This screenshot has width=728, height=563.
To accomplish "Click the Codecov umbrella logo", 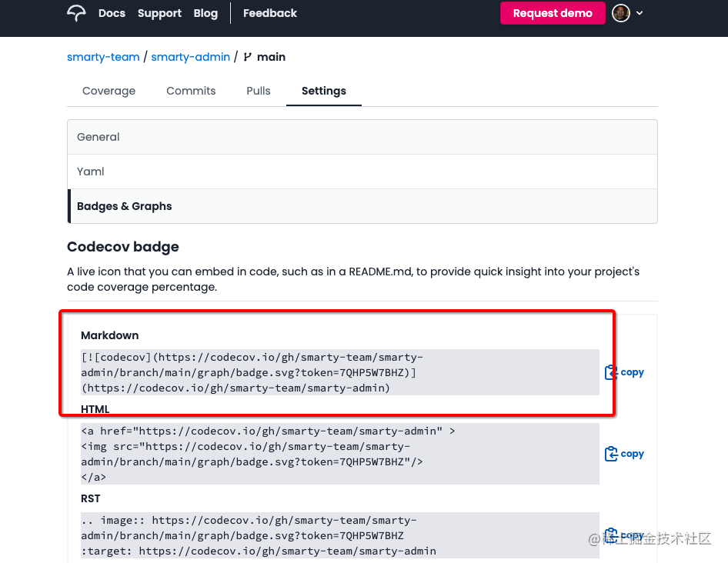I will point(77,13).
